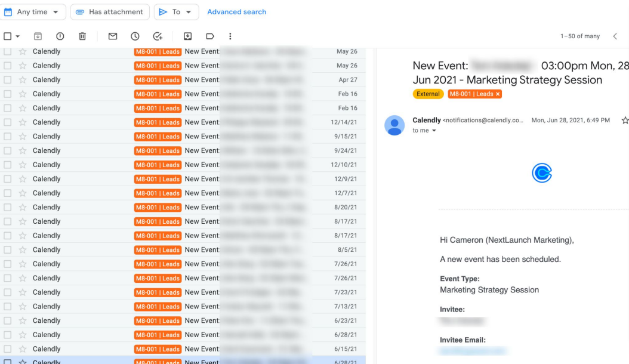Open the Advanced search link
Image resolution: width=629 pixels, height=364 pixels.
coord(236,12)
